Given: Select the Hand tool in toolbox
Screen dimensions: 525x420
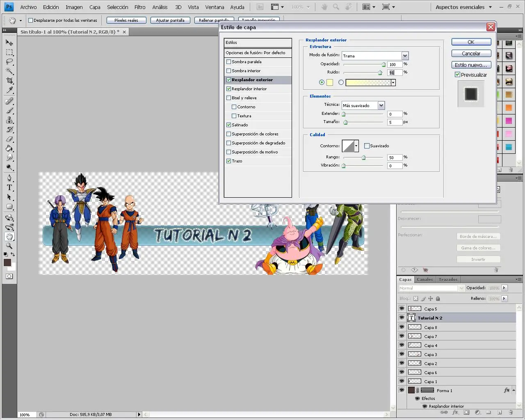Looking at the screenshot, I should 9,236.
